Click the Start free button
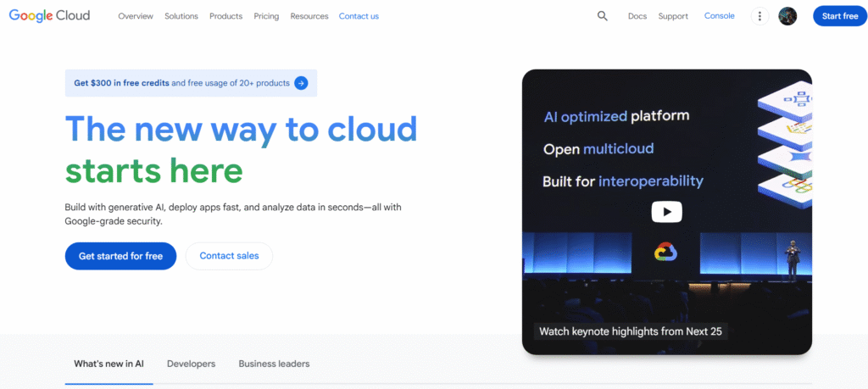 (x=839, y=16)
